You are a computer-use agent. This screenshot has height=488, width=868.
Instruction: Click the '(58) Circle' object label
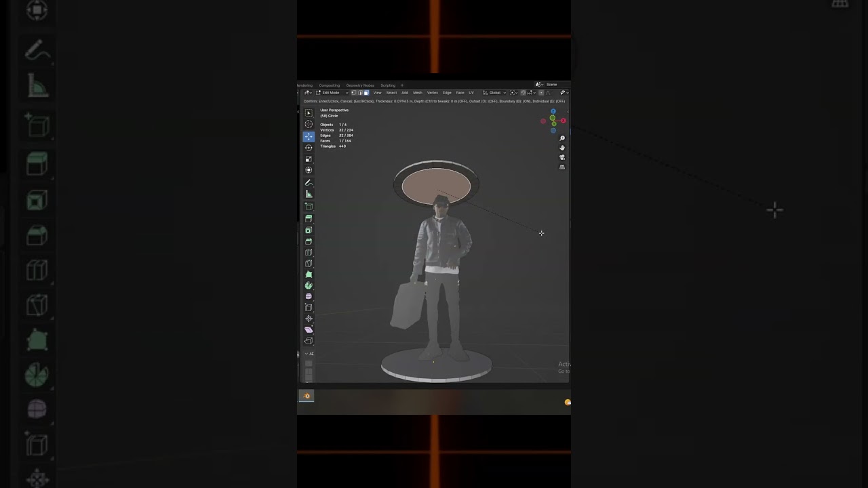[329, 116]
